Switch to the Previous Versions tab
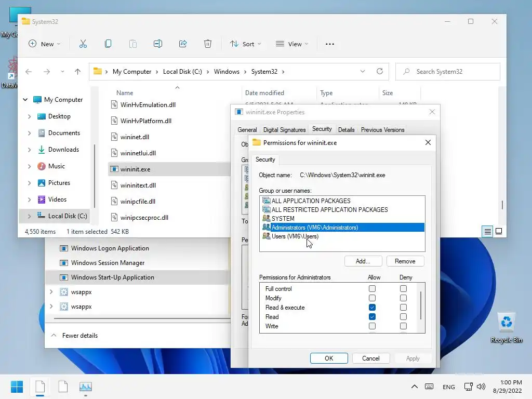This screenshot has height=399, width=532. [x=382, y=129]
